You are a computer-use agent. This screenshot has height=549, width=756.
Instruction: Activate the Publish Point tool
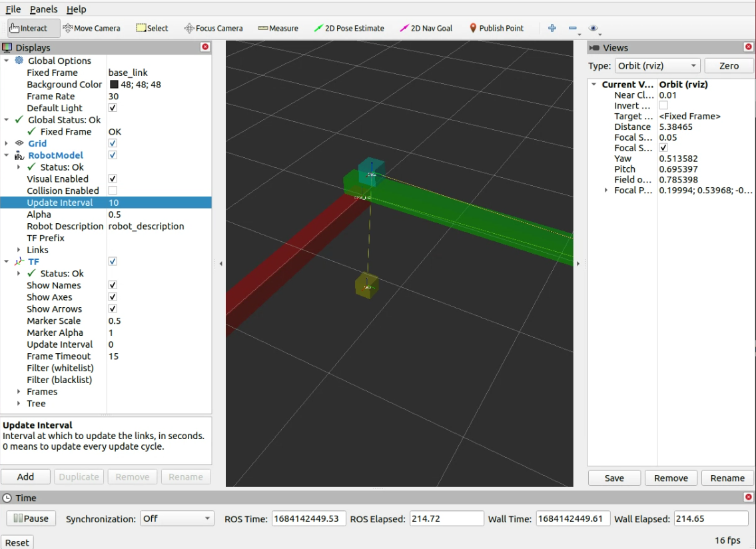pyautogui.click(x=496, y=28)
